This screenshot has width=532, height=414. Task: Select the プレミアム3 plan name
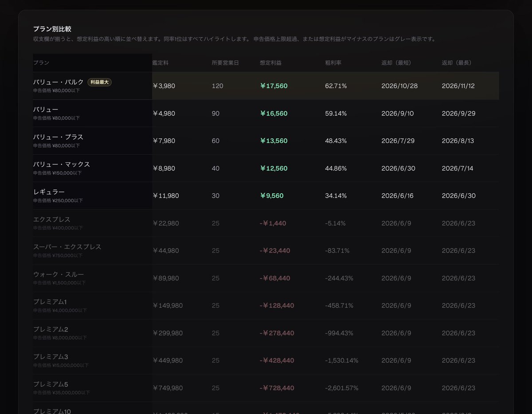(51, 357)
